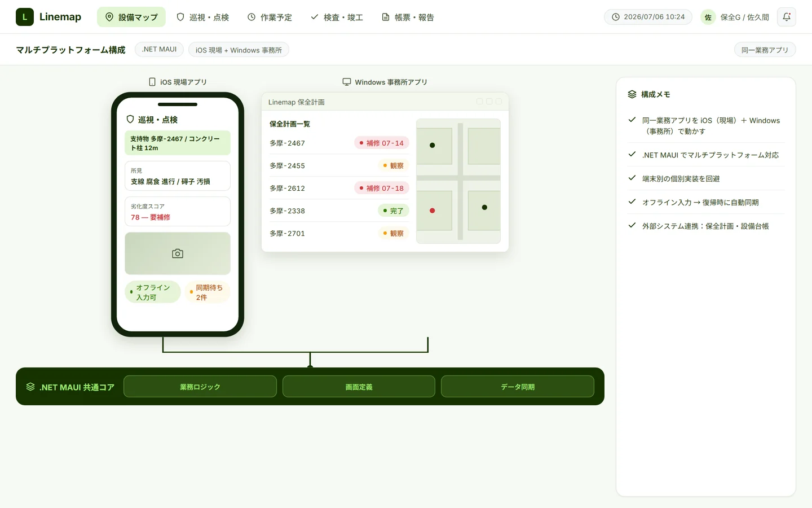Screen dimensions: 812x508
Task: Select row 多摩-2467 in the plan list
Action: click(339, 143)
